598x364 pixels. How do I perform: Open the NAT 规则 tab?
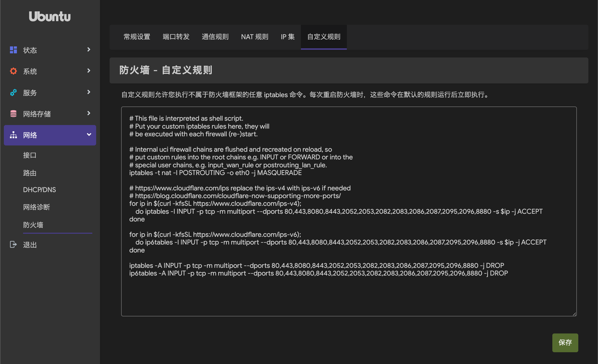[x=255, y=37]
